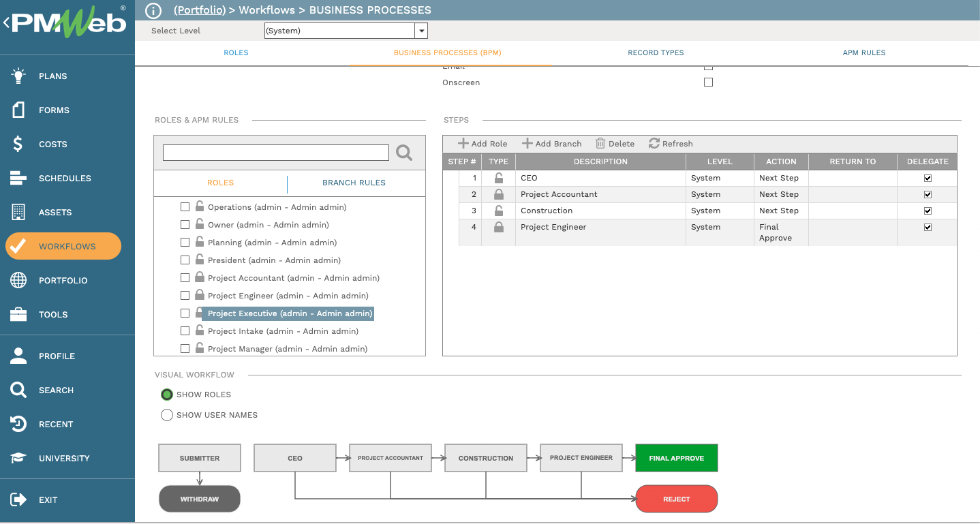
Task: Open the Profile person icon
Action: (18, 356)
